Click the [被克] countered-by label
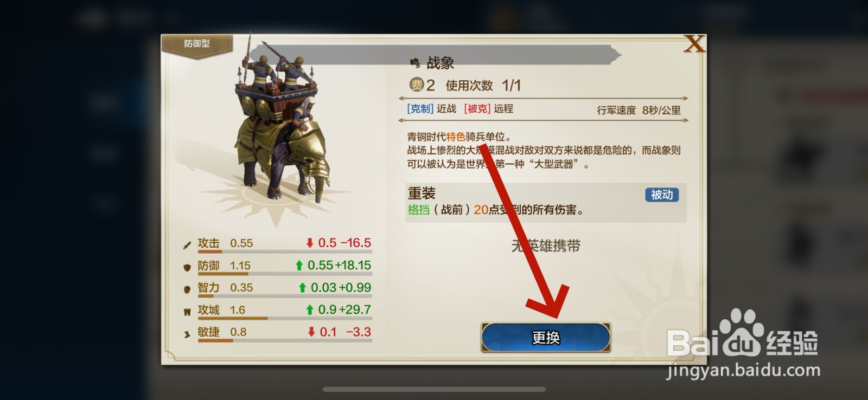Screen dimensions: 868x400 click(x=477, y=109)
